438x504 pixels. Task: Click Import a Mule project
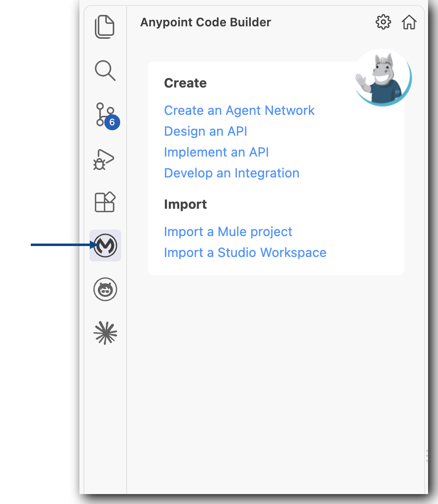click(228, 232)
